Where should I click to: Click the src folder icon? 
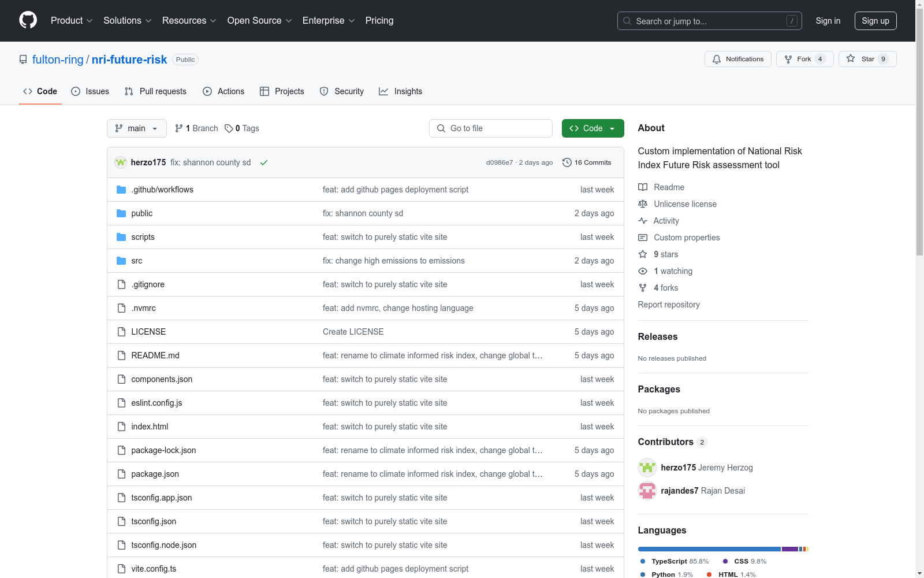click(121, 261)
